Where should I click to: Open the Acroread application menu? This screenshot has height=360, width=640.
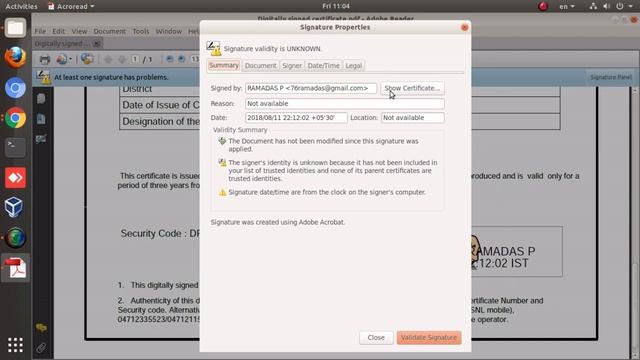click(71, 6)
